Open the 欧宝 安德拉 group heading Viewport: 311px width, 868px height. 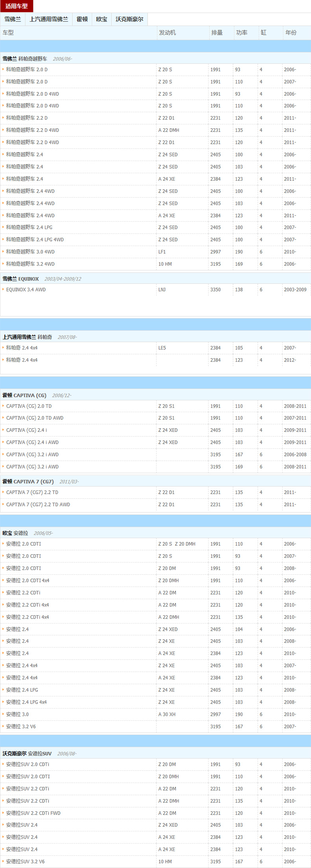[15, 533]
